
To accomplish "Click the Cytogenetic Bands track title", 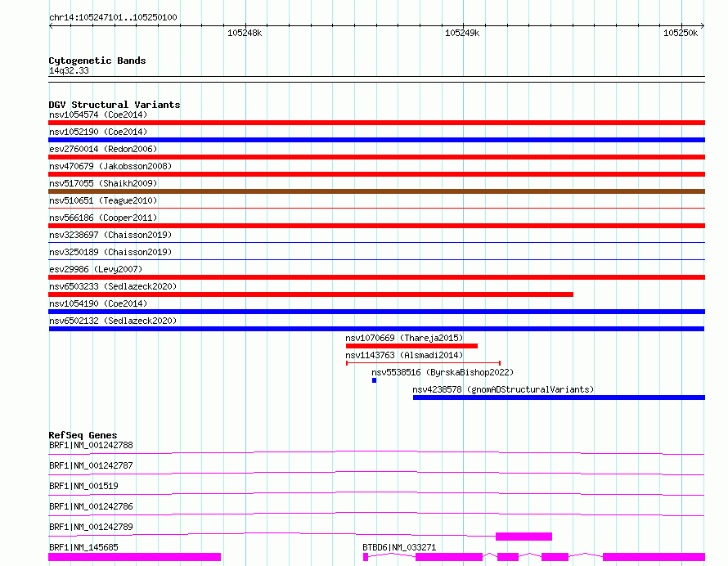I will click(97, 61).
